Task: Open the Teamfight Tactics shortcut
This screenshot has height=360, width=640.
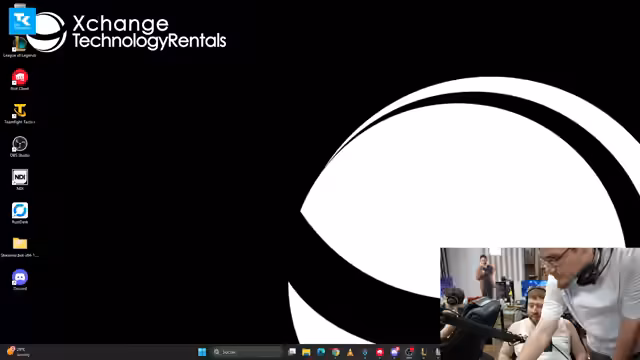Action: (20, 113)
